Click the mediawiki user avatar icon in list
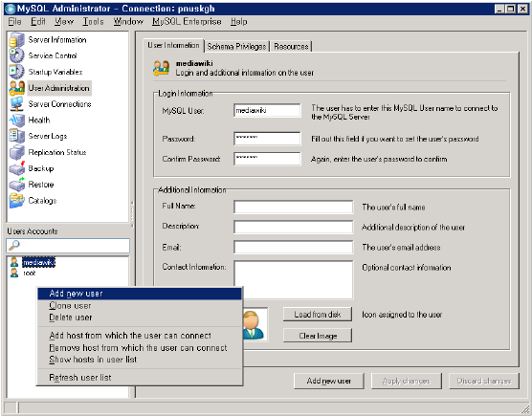This screenshot has width=532, height=416. (14, 262)
